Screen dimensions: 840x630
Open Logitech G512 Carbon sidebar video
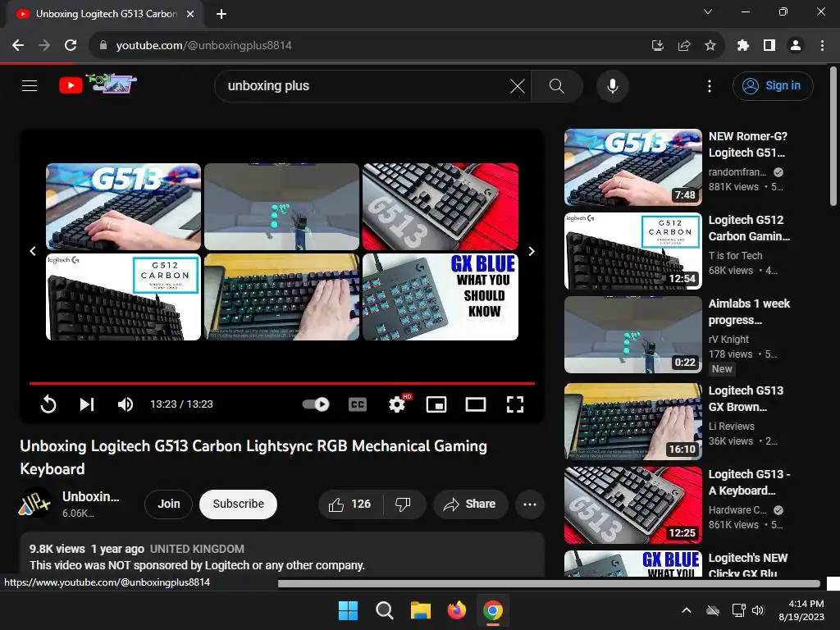(749, 228)
